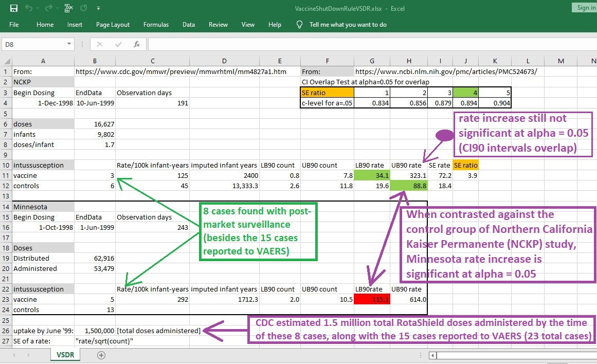The height and width of the screenshot is (364, 597).
Task: Open the Page Layout ribbon tab
Action: pyautogui.click(x=113, y=25)
